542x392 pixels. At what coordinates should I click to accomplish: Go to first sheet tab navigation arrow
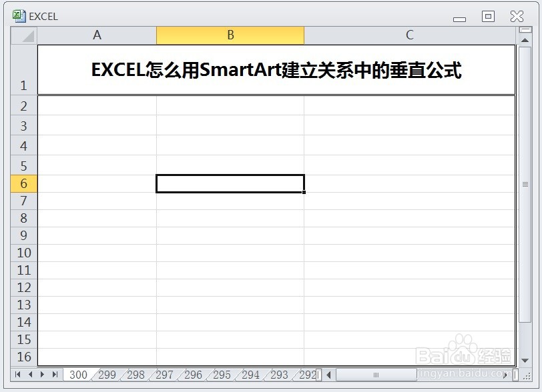[17, 375]
